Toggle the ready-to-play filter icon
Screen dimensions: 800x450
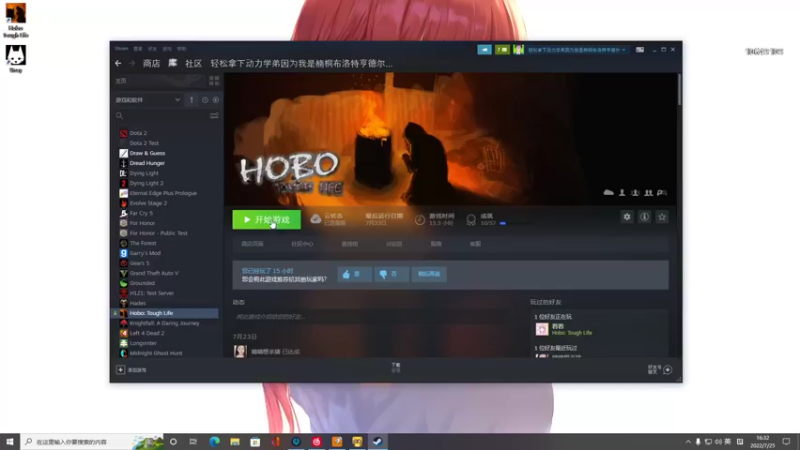216,100
